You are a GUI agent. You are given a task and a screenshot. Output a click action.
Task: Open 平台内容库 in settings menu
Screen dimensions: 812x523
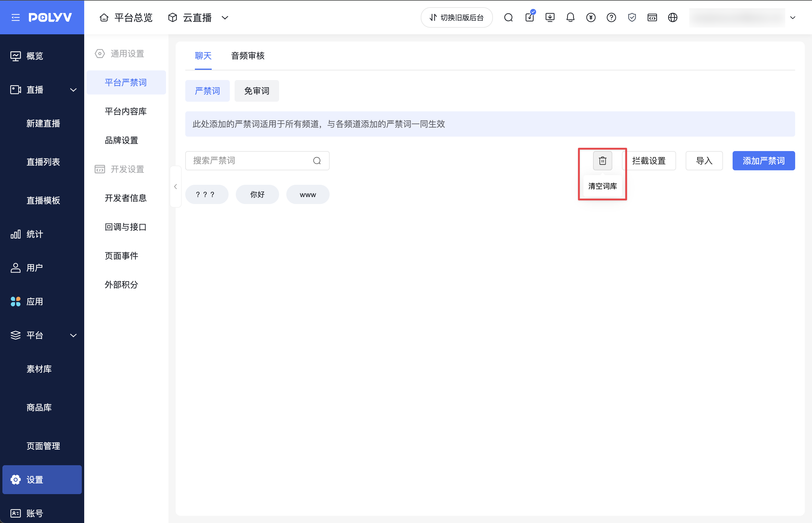pos(126,111)
